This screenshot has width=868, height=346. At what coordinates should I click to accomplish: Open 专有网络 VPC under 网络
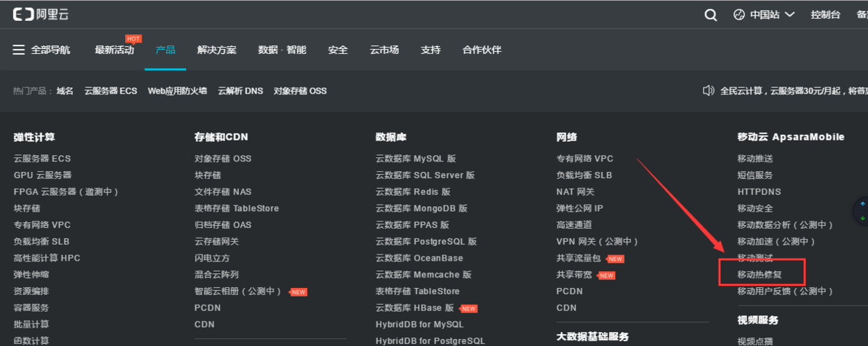[584, 159]
